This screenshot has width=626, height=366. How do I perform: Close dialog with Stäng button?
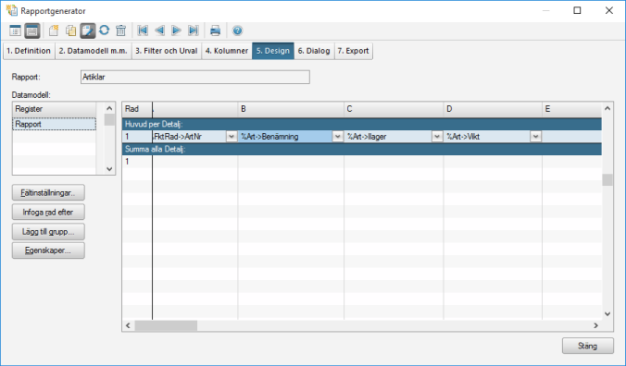[x=588, y=346]
